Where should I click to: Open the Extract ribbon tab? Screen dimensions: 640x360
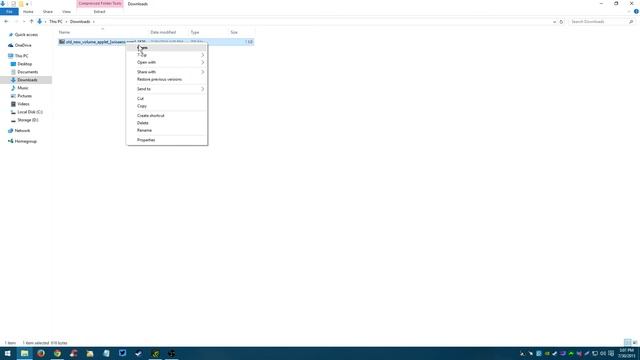[x=99, y=12]
